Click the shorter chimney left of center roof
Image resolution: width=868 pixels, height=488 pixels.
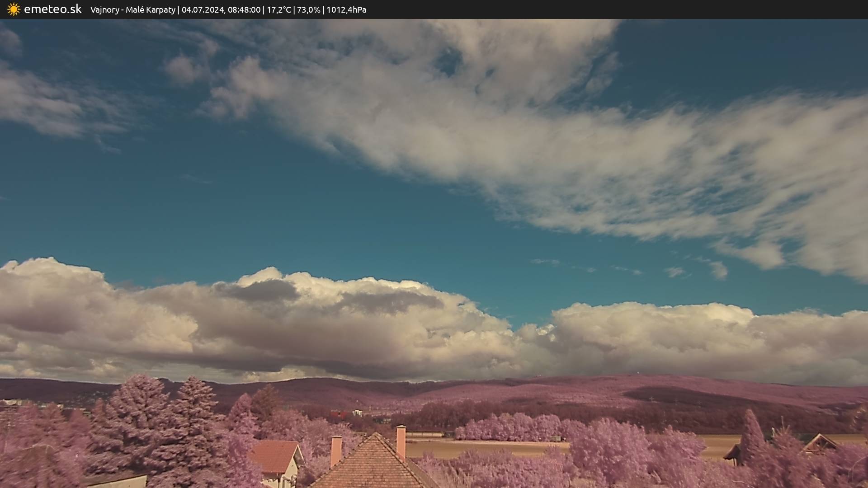(x=336, y=450)
